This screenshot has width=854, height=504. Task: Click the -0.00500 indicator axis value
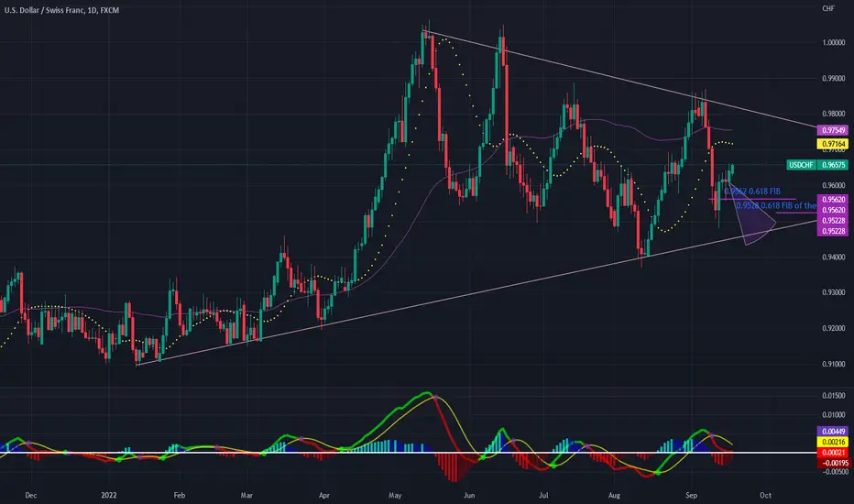coord(833,472)
